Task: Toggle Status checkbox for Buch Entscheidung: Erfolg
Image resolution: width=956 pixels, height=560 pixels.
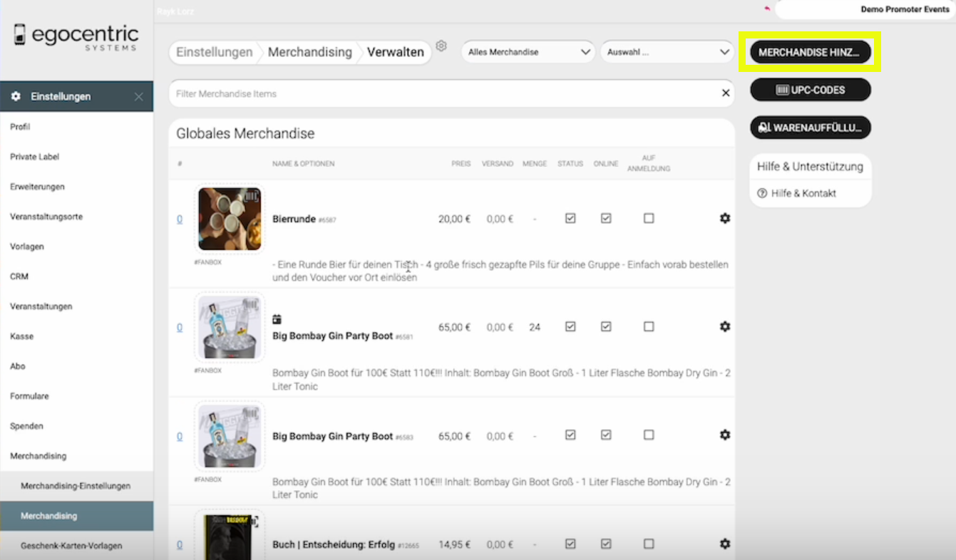Action: (x=570, y=544)
